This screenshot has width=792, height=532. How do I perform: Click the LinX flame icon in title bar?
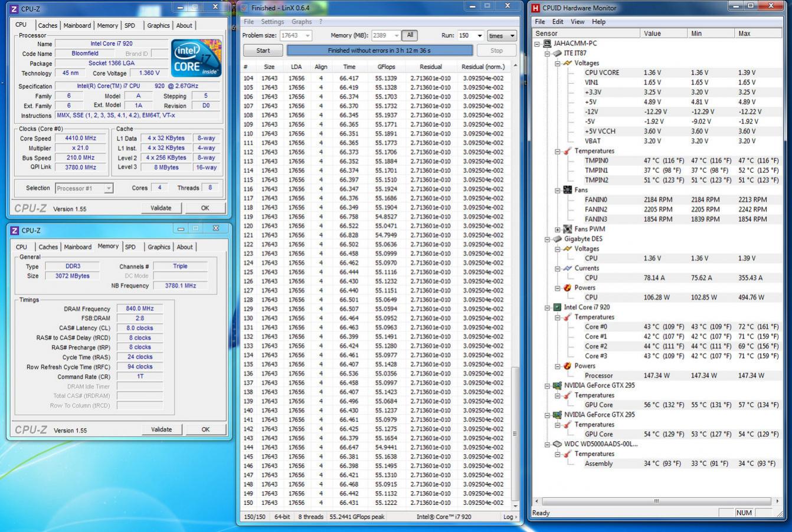244,8
